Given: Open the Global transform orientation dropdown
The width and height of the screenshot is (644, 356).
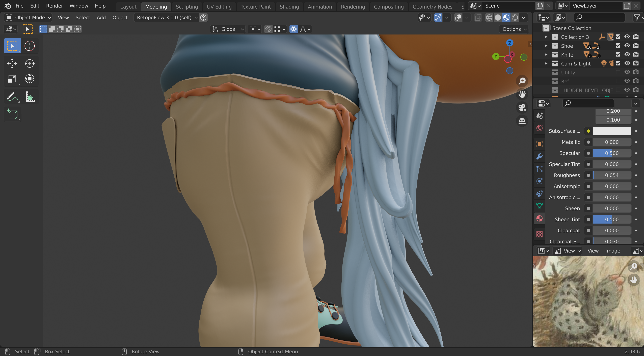Looking at the screenshot, I should tap(228, 29).
